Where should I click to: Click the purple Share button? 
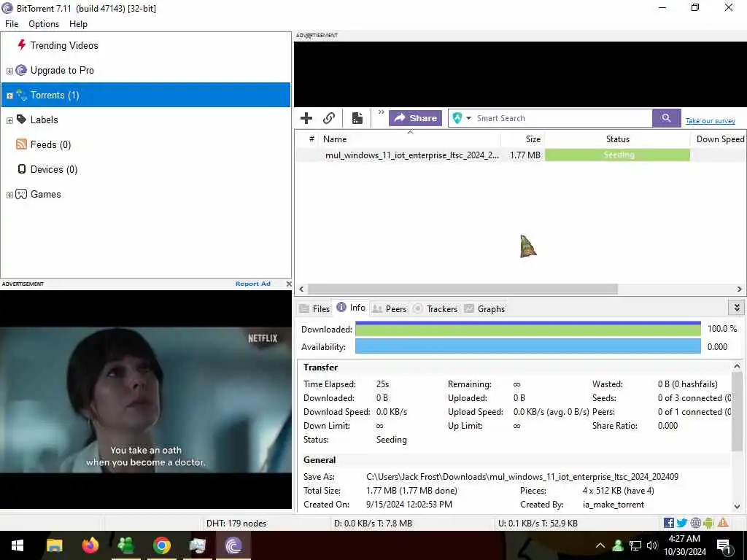(x=415, y=118)
